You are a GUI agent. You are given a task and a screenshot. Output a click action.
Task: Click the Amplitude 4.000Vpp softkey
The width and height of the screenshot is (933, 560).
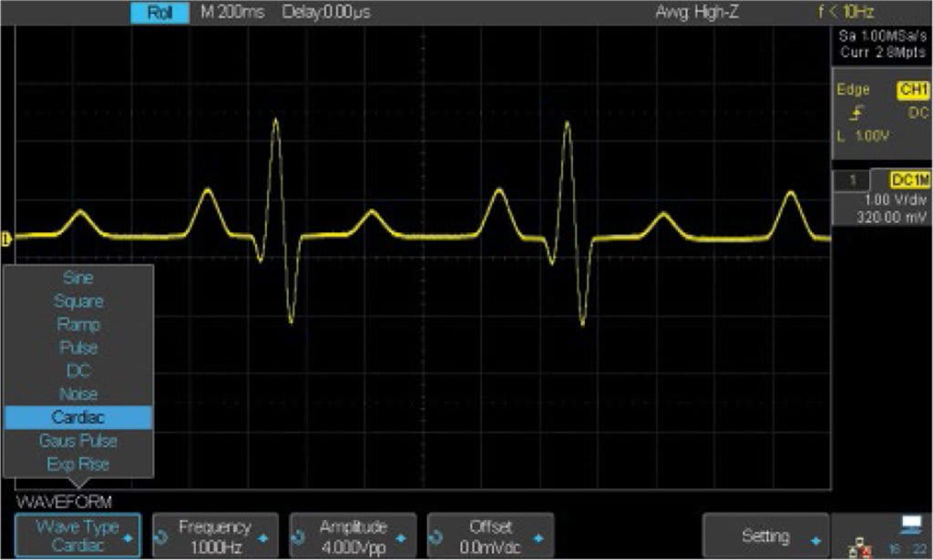353,535
